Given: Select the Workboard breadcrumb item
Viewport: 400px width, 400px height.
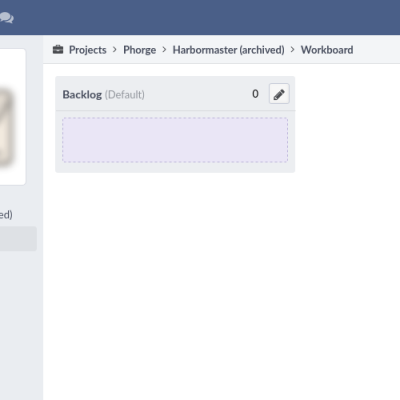Looking at the screenshot, I should pos(327,50).
